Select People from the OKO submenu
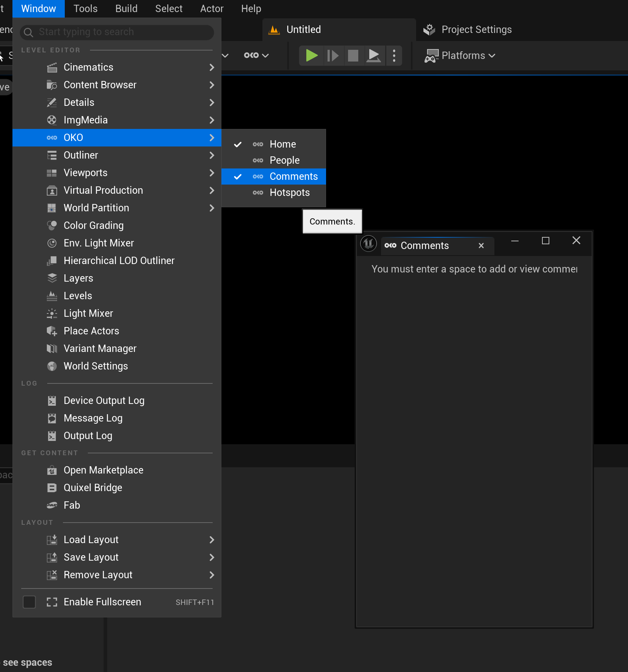The width and height of the screenshot is (628, 672). (x=284, y=160)
